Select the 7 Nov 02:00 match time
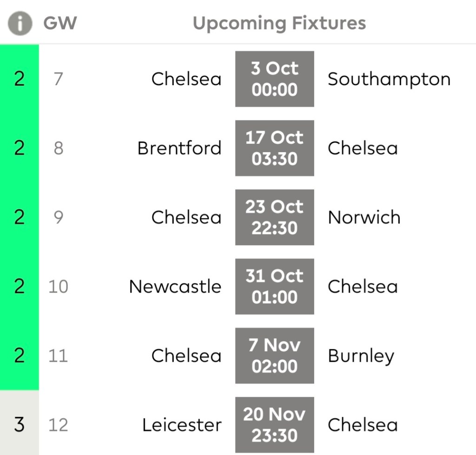Image resolution: width=476 pixels, height=455 pixels. (x=274, y=355)
